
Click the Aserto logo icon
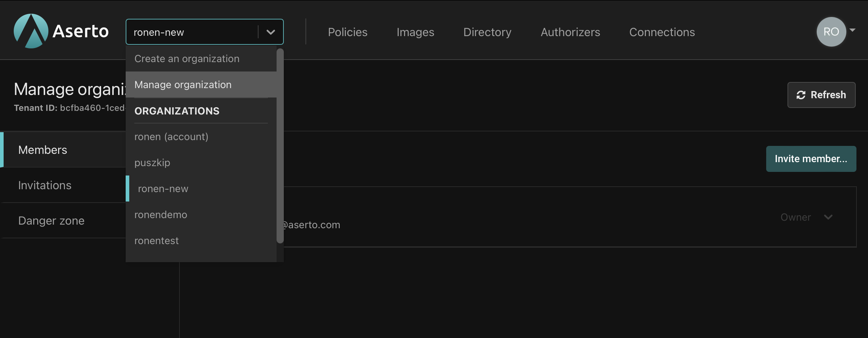[31, 31]
